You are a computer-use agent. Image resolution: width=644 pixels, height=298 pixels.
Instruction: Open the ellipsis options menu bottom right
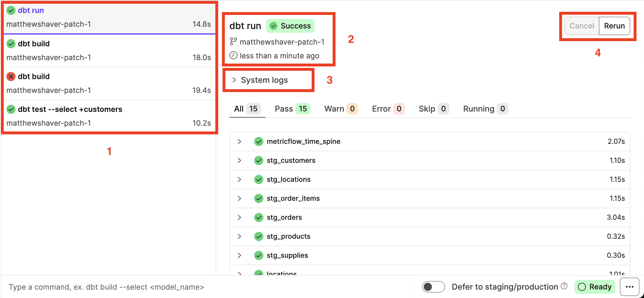tap(629, 286)
